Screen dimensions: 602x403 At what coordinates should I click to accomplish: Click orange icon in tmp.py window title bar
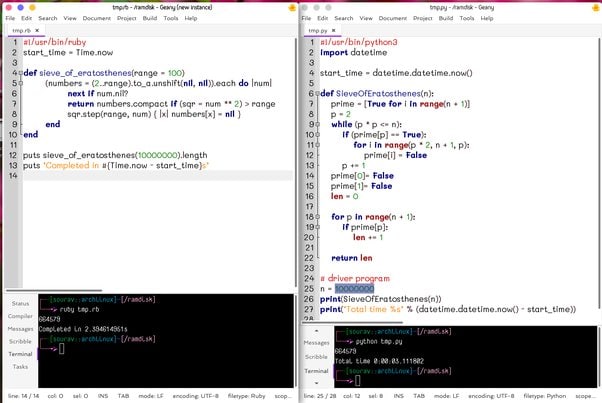(596, 8)
